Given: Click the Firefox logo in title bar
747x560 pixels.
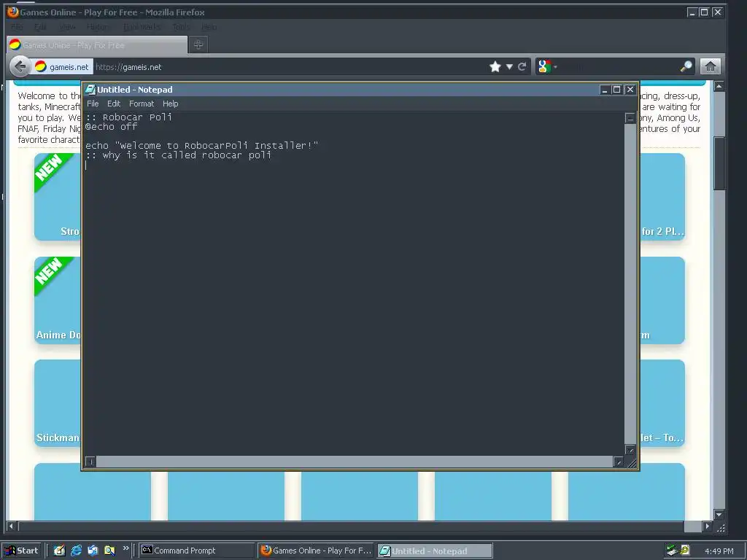Looking at the screenshot, I should 13,12.
